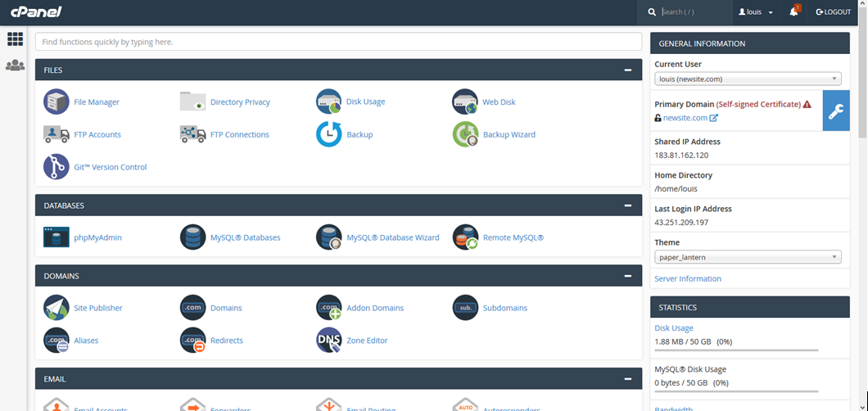Viewport: 868px width, 411px height.
Task: Open the Disk Usage icon
Action: tap(329, 102)
